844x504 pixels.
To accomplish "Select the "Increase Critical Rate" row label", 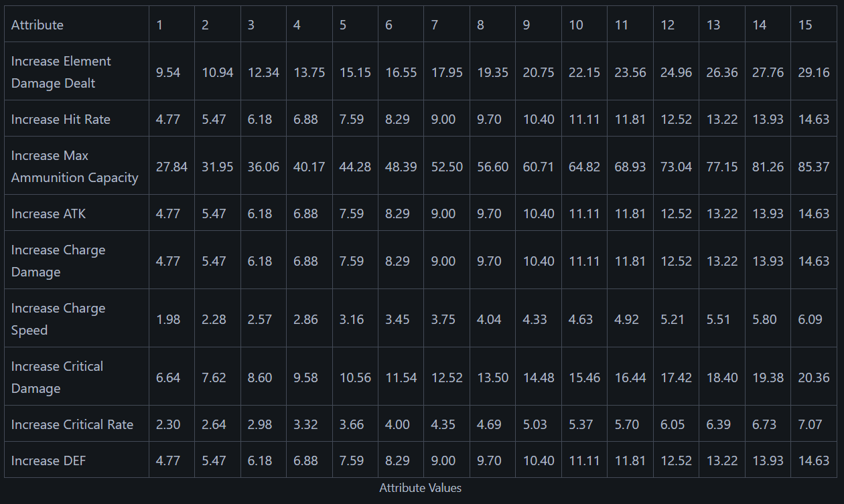I will tap(72, 424).
